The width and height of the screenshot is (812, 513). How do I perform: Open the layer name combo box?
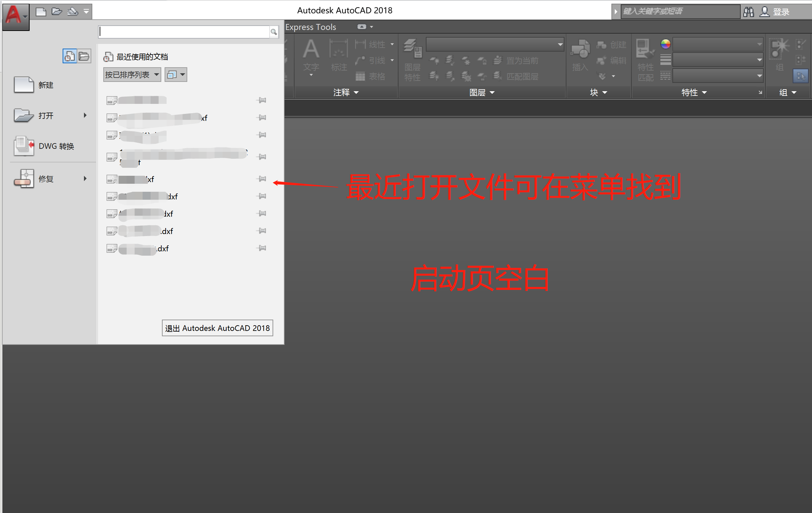click(x=495, y=45)
